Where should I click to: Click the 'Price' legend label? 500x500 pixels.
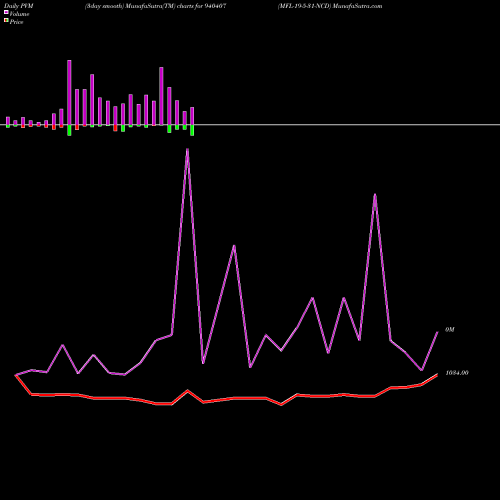click(x=16, y=22)
